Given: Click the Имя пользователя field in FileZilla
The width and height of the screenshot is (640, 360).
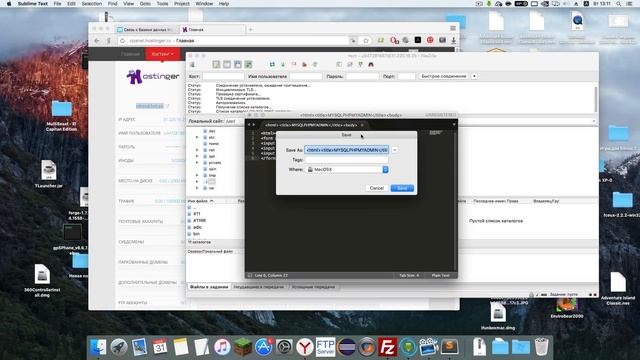Looking at the screenshot, I should tap(306, 76).
